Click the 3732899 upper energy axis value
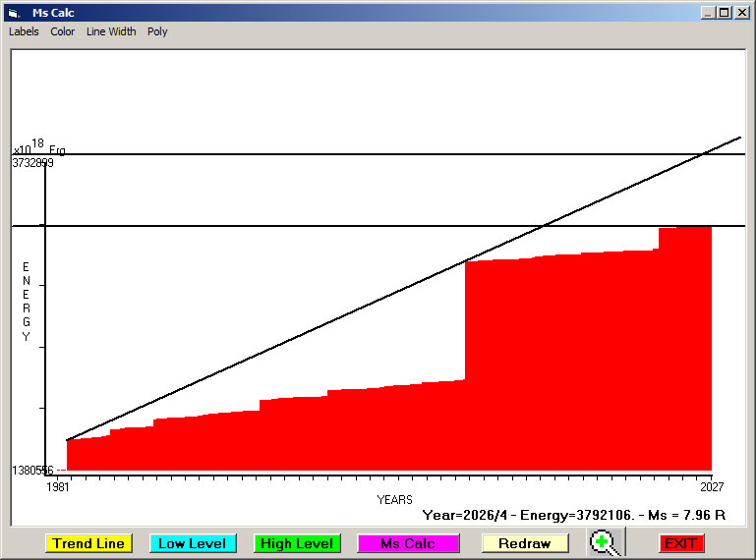The width and height of the screenshot is (756, 560). tap(32, 163)
